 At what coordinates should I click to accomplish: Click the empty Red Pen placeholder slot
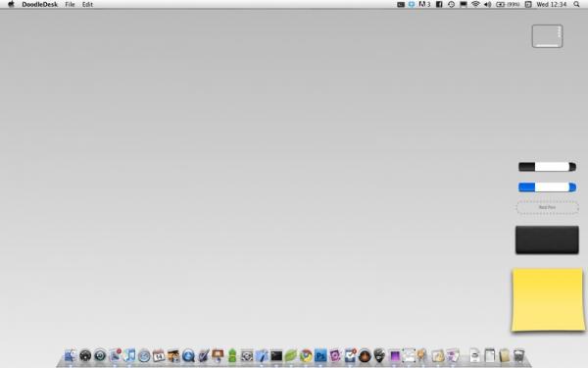click(547, 207)
